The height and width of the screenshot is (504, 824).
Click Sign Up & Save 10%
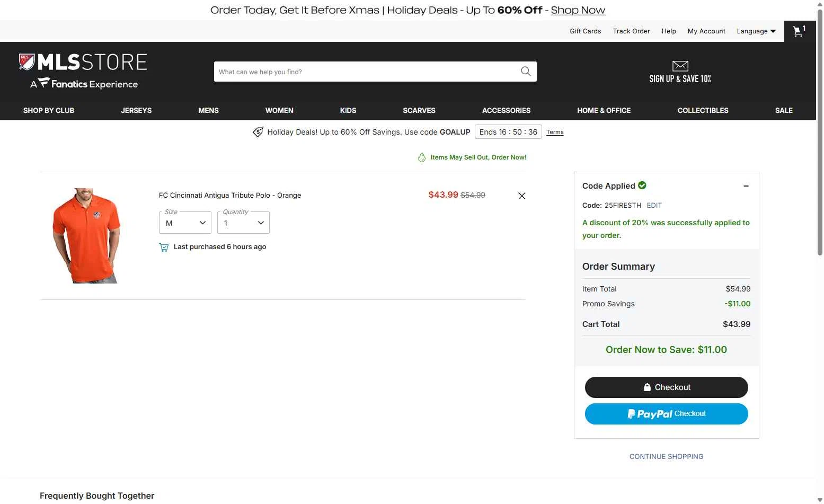pos(680,78)
